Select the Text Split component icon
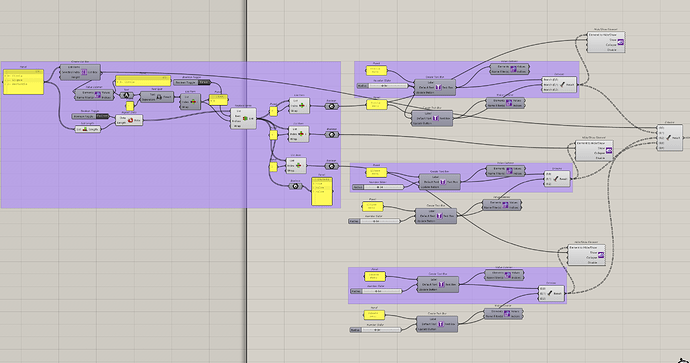The image size is (690, 363). pos(159,97)
